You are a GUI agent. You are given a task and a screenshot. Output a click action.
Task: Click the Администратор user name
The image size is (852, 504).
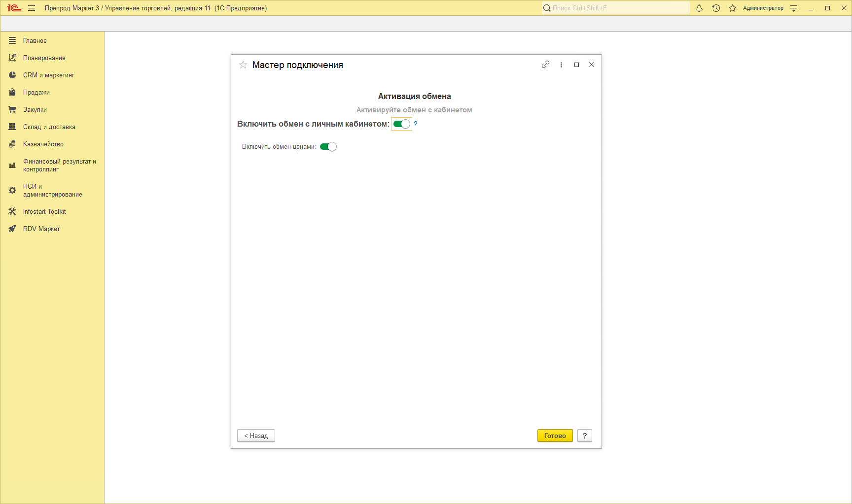tap(763, 8)
